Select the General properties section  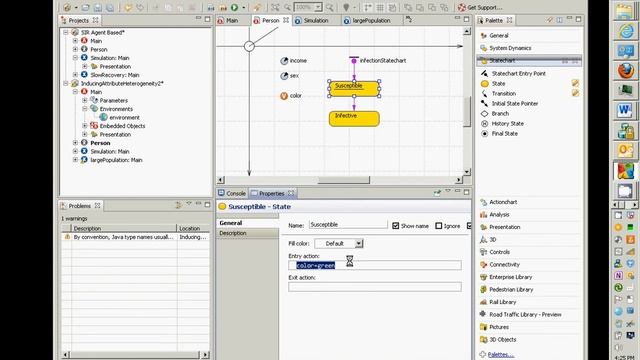coord(248,223)
